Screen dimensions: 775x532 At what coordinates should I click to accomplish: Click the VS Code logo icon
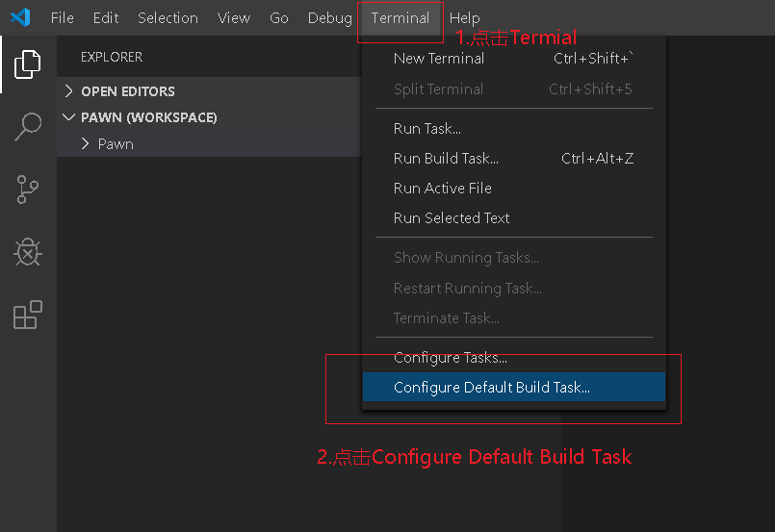pos(21,17)
